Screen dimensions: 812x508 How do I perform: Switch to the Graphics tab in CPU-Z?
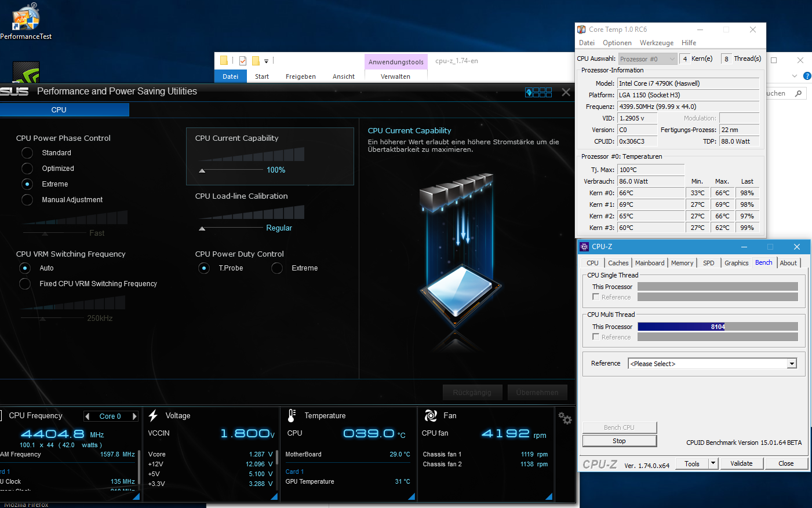pos(737,263)
